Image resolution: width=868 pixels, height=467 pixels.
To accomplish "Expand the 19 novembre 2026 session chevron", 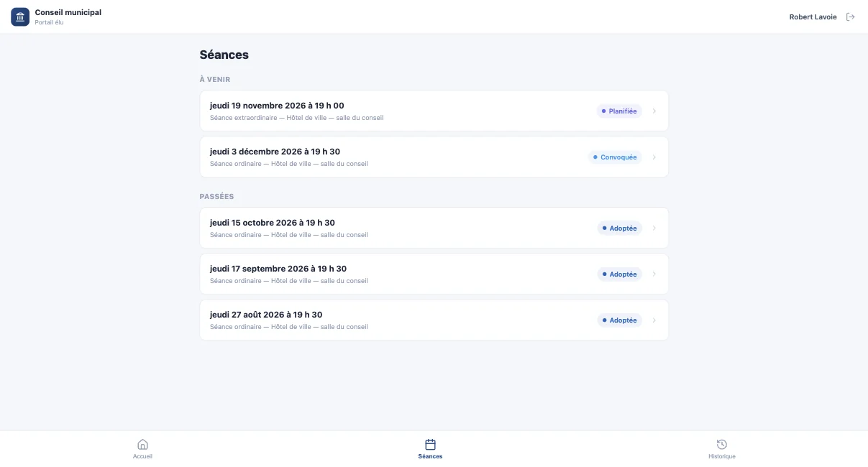I will (654, 111).
